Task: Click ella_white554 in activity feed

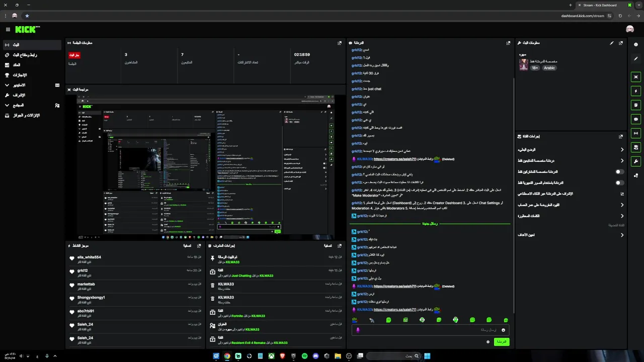Action: pyautogui.click(x=89, y=257)
